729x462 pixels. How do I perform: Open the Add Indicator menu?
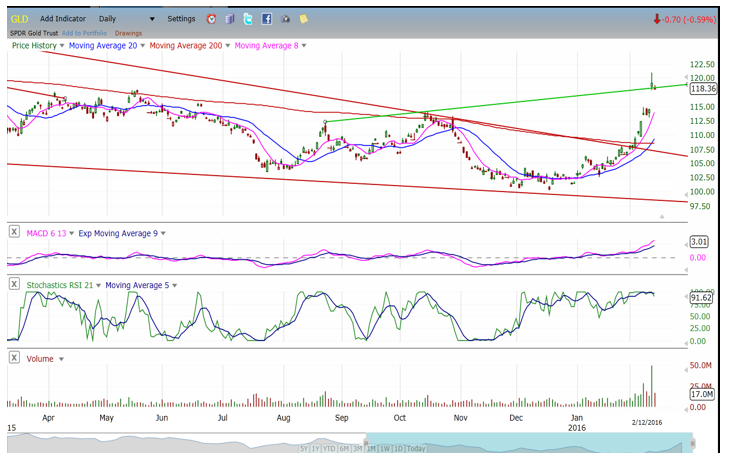63,19
